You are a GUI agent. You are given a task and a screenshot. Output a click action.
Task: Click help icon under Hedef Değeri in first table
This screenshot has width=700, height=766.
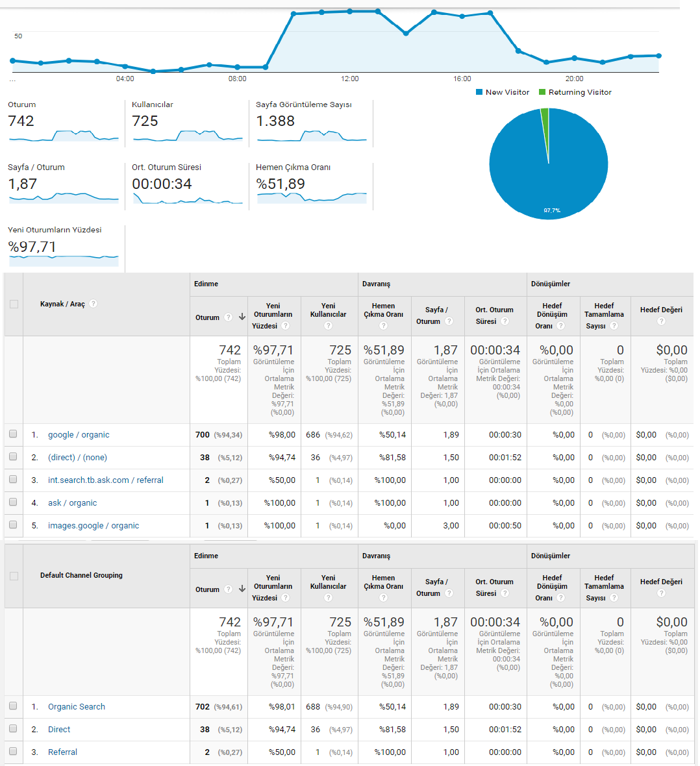[x=661, y=321]
